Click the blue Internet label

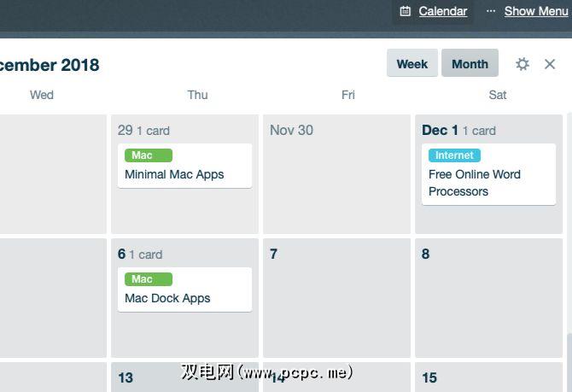click(454, 155)
